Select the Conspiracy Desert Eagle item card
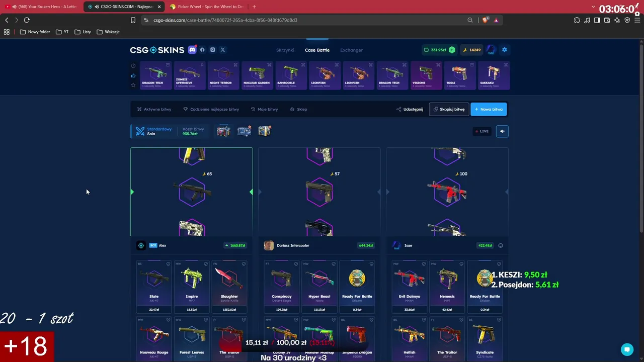Viewport: 644px width, 362px height. [x=282, y=287]
